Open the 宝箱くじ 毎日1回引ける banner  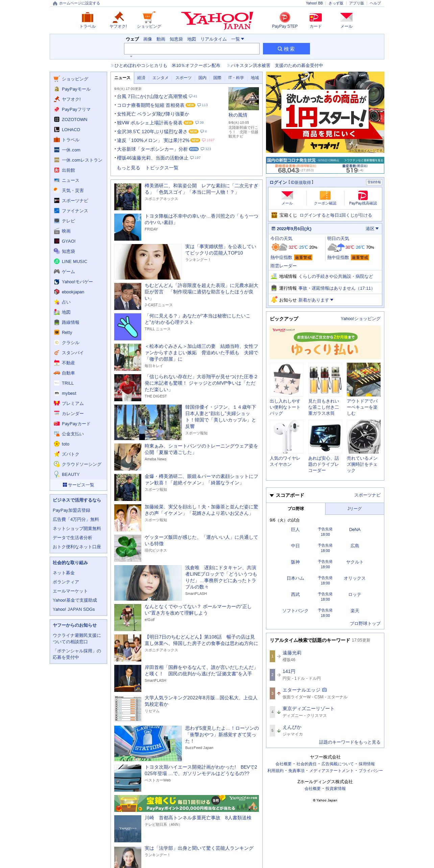[x=187, y=803]
